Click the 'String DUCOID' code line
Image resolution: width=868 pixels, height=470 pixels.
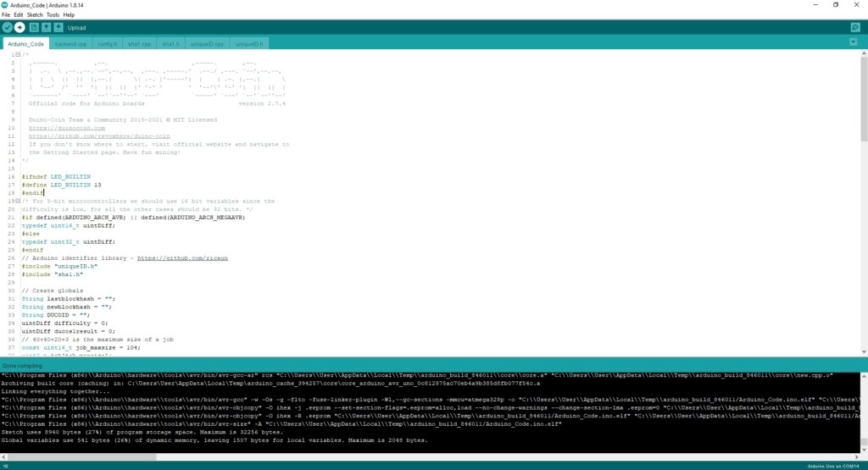point(56,315)
